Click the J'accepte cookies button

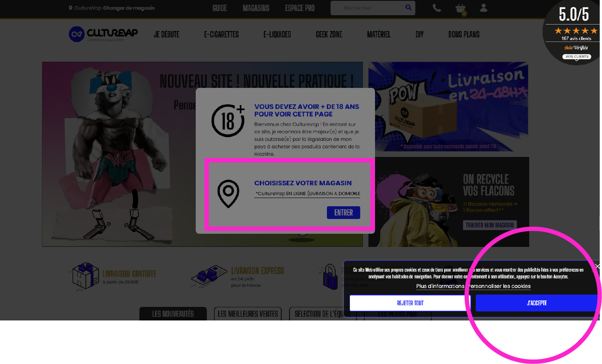pyautogui.click(x=537, y=303)
